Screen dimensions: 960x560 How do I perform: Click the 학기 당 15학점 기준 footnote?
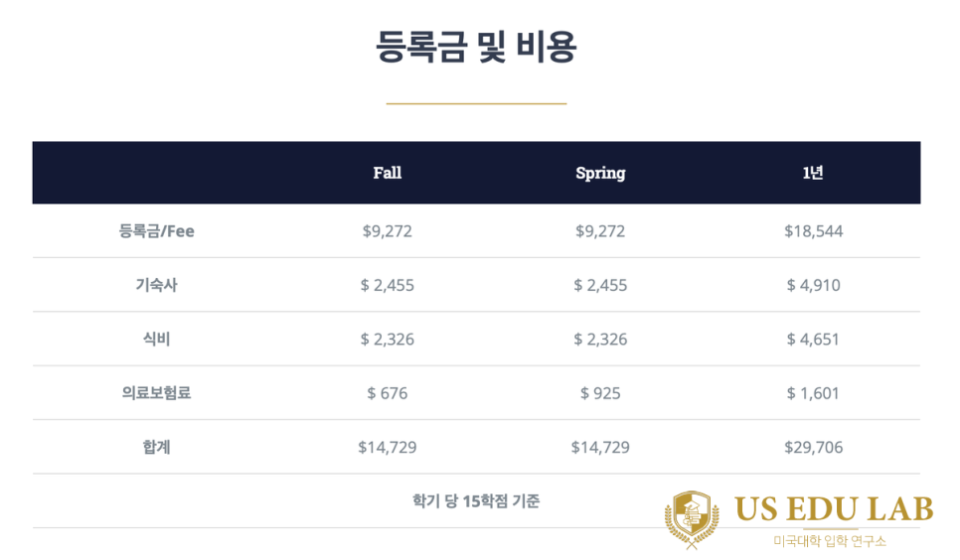tap(476, 500)
